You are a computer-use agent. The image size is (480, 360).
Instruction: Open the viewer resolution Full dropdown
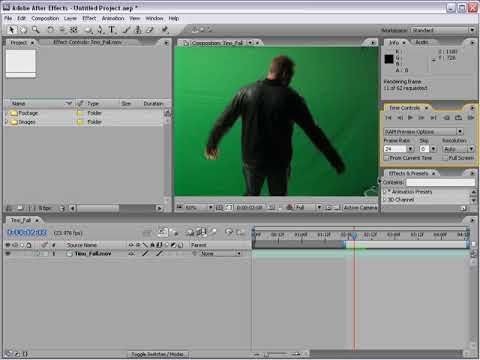coord(308,207)
